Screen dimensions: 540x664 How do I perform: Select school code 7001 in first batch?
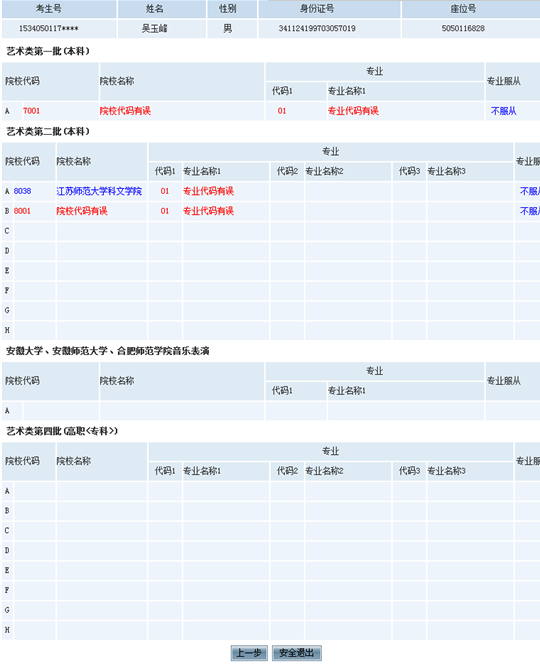31,111
